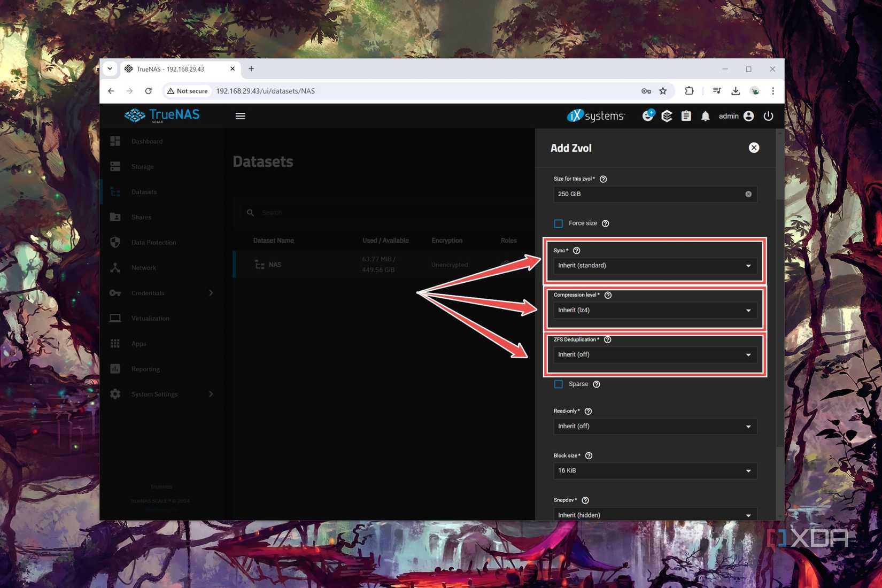The image size is (882, 588).
Task: Open the Block size dropdown
Action: click(655, 470)
